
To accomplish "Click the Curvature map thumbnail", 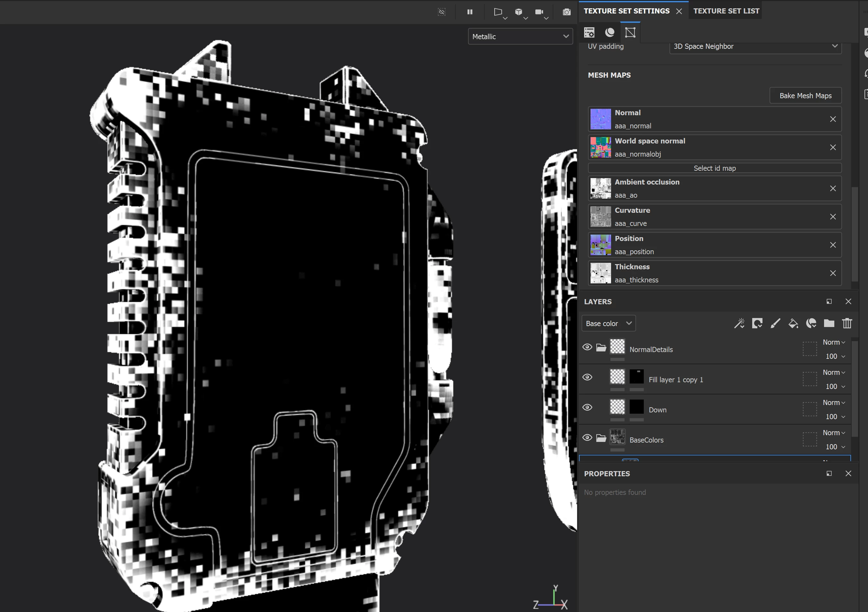I will coord(600,217).
